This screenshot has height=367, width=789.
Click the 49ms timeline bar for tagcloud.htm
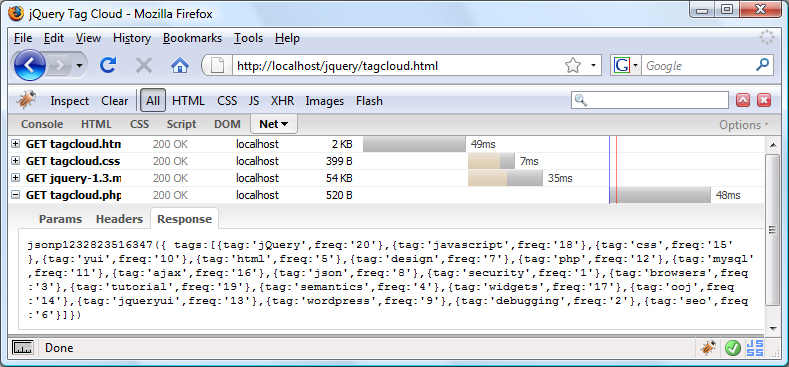(x=415, y=144)
